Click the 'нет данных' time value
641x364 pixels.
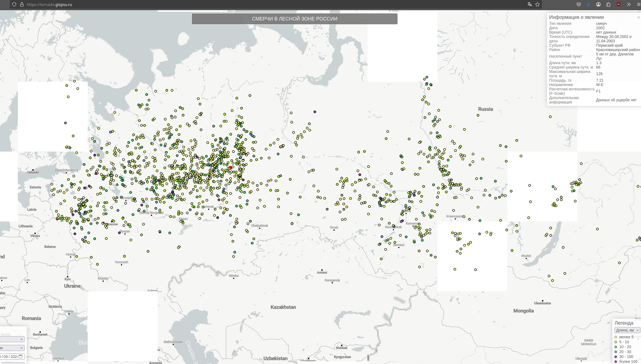(606, 32)
